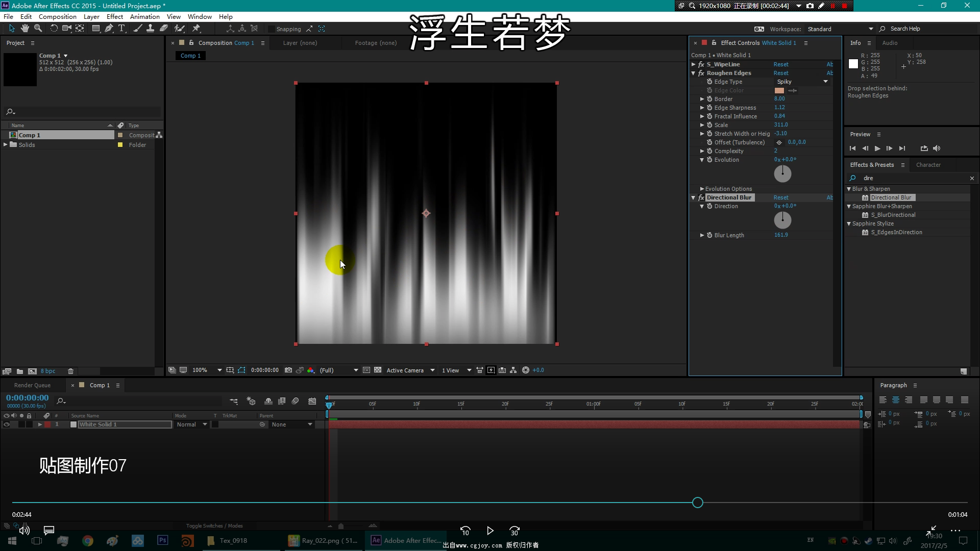Screen dimensions: 980x551
Task: Take a snapshot with camera icon
Action: point(288,370)
